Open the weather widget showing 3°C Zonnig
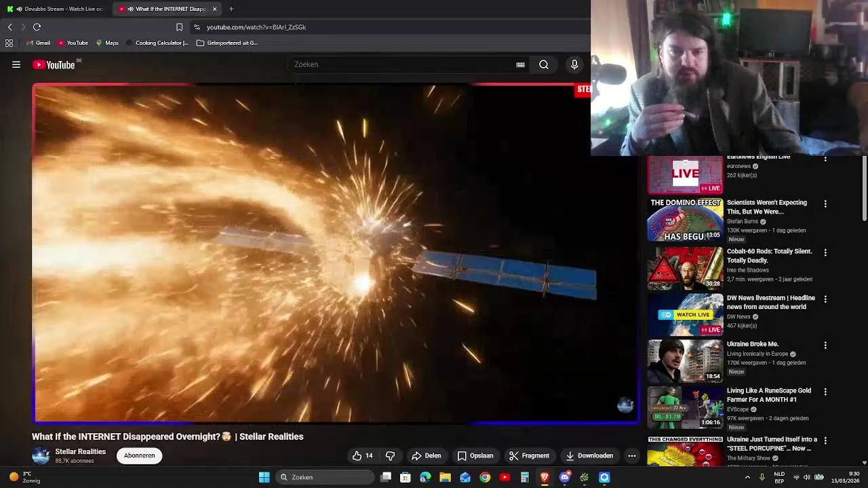This screenshot has width=868, height=488. click(x=26, y=477)
